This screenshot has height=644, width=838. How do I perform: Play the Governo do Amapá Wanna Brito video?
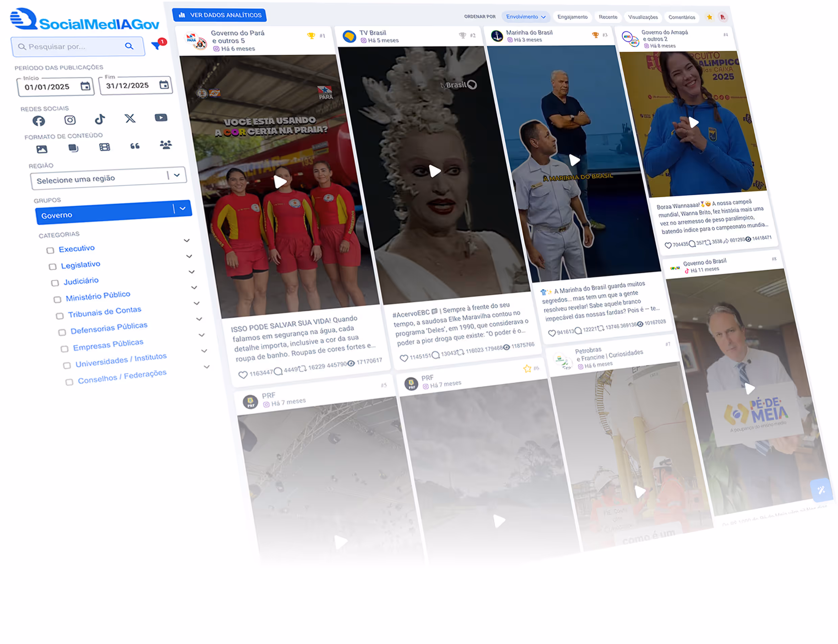[x=694, y=122]
